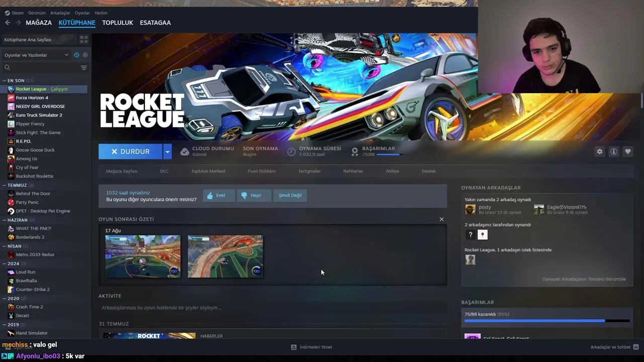Click Counter-Strike 2 game icon
644x362 pixels.
(11, 289)
